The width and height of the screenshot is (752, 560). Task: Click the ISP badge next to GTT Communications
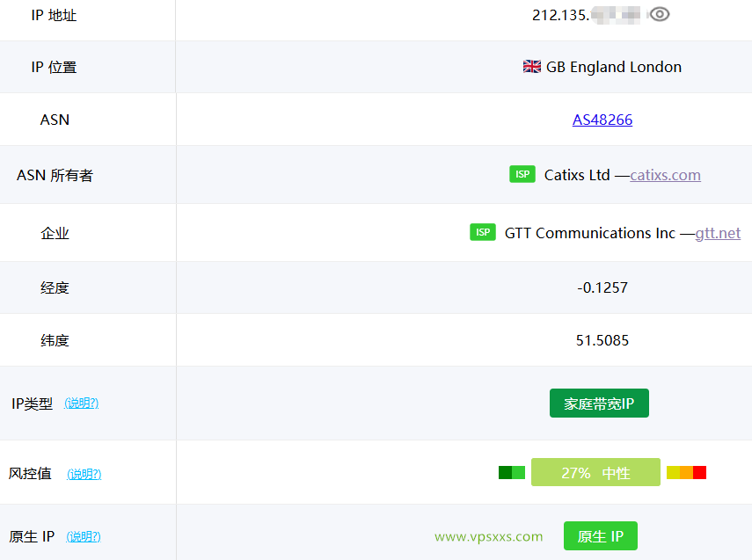[x=483, y=233]
